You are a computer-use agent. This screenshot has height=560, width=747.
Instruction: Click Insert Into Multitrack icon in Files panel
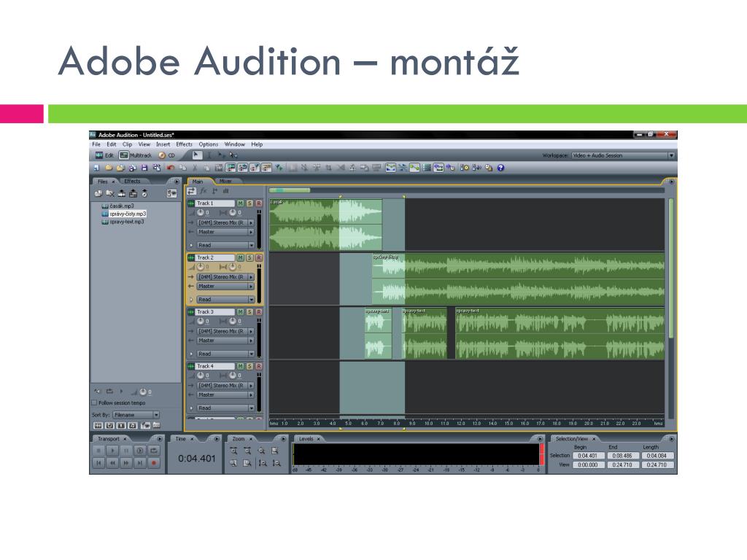pos(122,192)
